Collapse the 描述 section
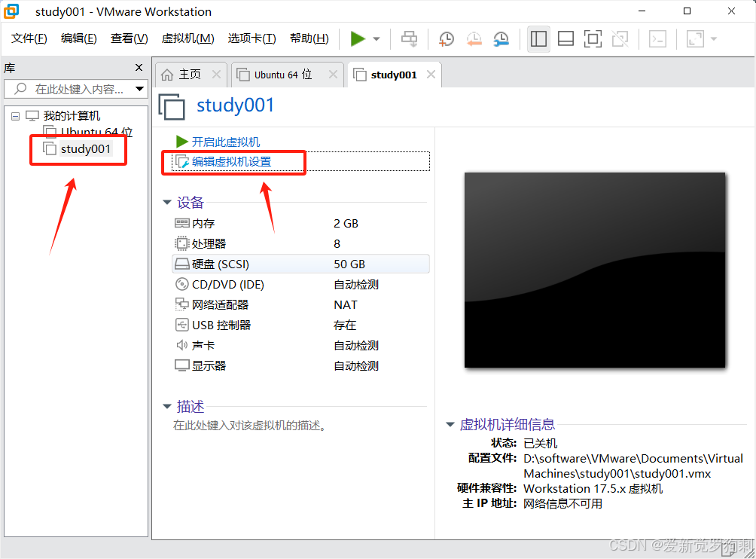756x559 pixels. (x=167, y=407)
